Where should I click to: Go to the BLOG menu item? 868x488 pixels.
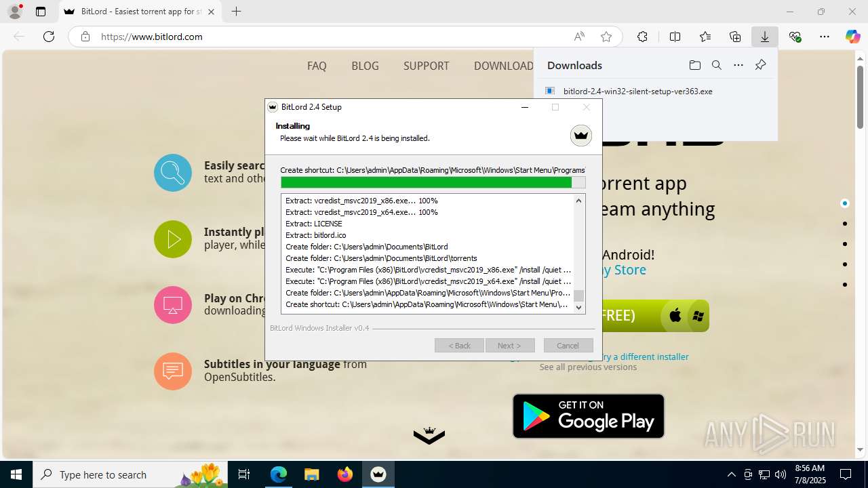365,66
